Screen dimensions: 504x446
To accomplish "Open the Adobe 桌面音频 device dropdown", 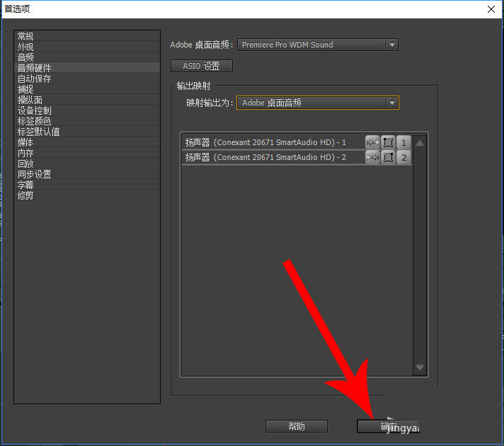I will (318, 45).
